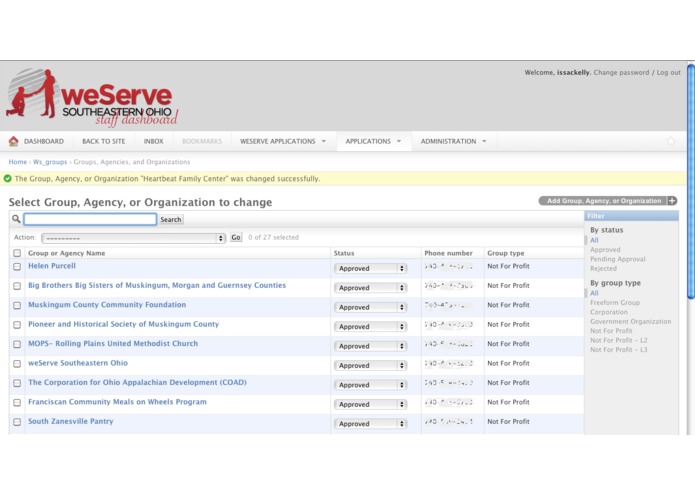Open status dropdown for Franciscan Community Meals
The height and width of the screenshot is (494, 695).
pos(371,405)
